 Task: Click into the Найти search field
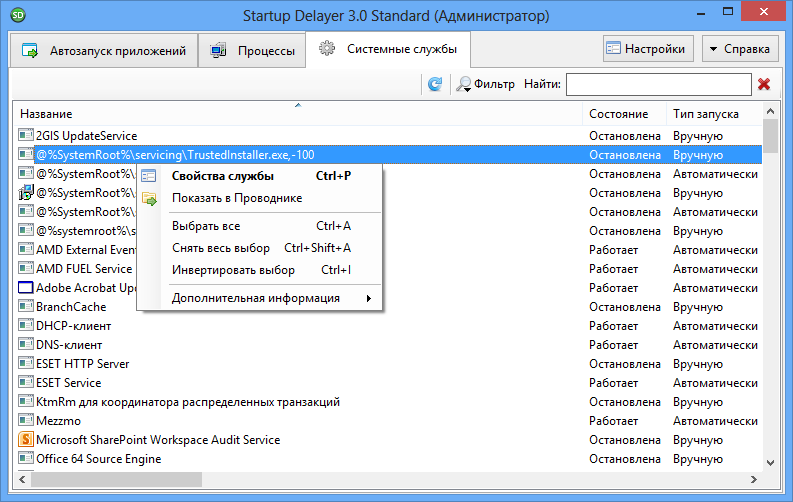coord(658,85)
